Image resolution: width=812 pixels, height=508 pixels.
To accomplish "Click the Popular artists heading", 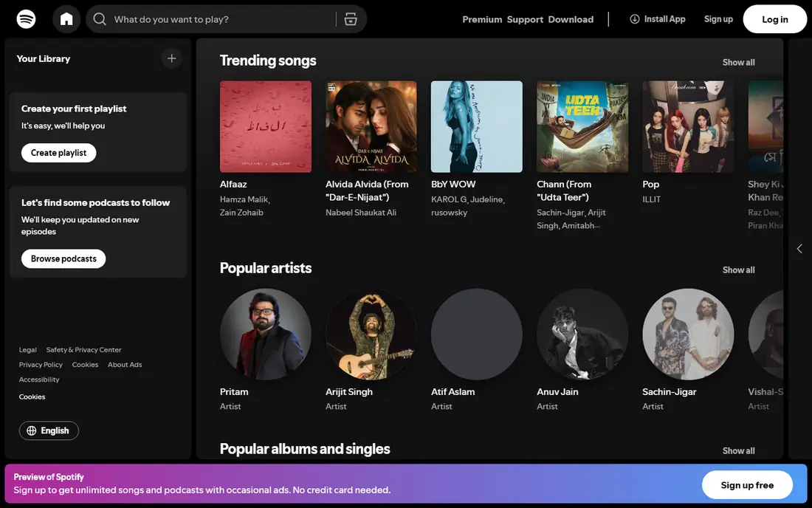I will [x=266, y=268].
